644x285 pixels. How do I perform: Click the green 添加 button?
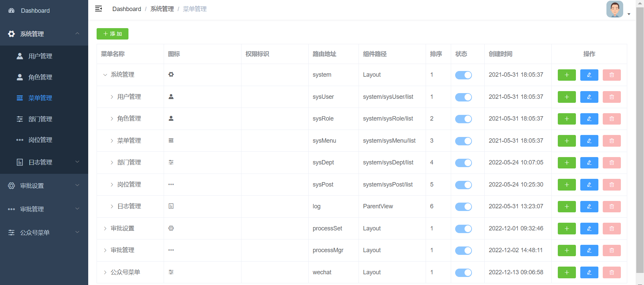coord(112,34)
